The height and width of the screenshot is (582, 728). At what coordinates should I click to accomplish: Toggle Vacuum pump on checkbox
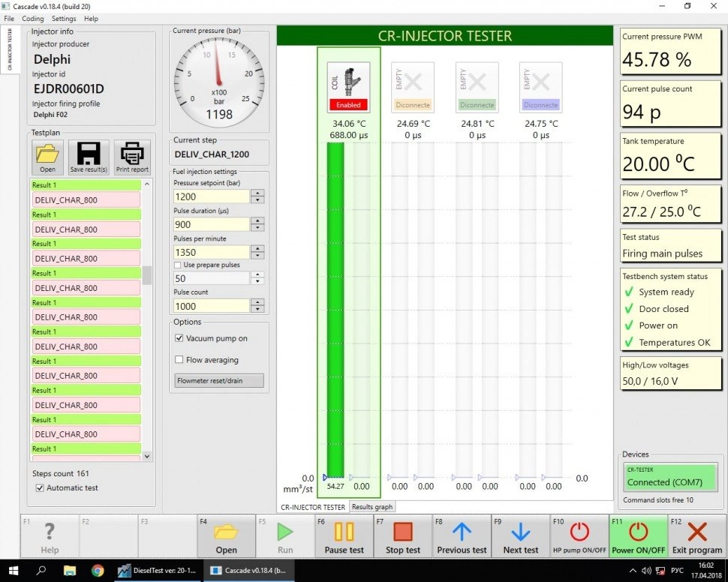pyautogui.click(x=179, y=338)
